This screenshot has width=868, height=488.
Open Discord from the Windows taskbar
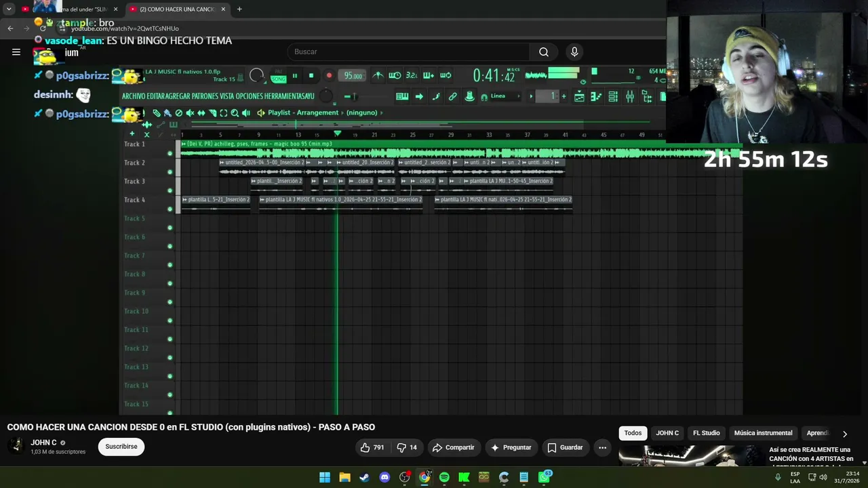coord(384,477)
